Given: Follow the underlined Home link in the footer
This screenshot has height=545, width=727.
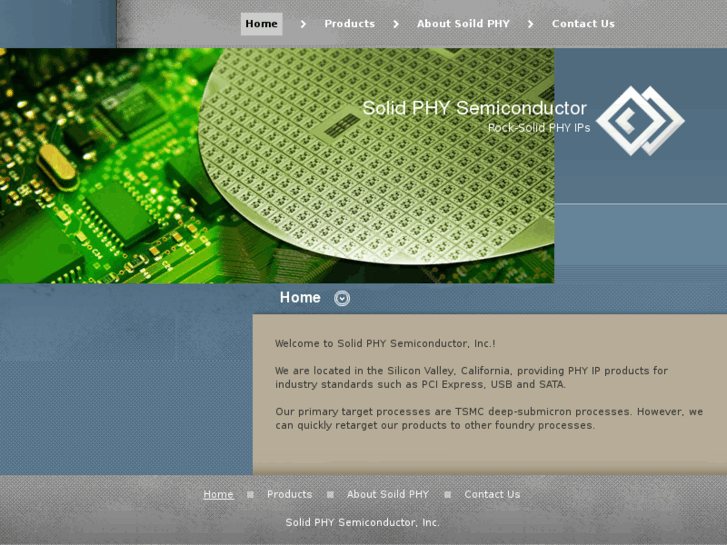Looking at the screenshot, I should (x=218, y=494).
